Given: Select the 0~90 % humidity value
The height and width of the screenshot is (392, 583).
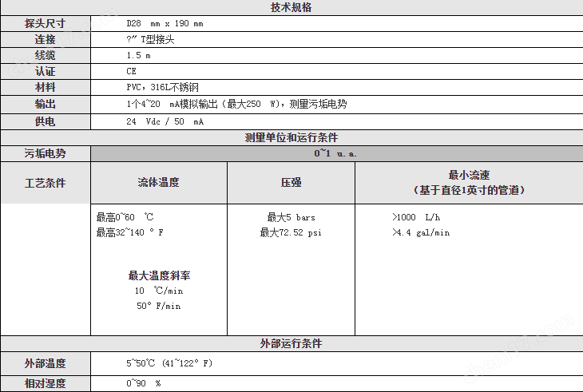Looking at the screenshot, I should tap(144, 383).
